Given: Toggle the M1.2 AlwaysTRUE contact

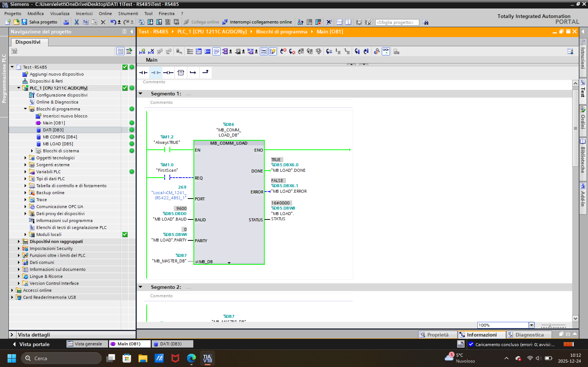Looking at the screenshot, I should tap(167, 150).
